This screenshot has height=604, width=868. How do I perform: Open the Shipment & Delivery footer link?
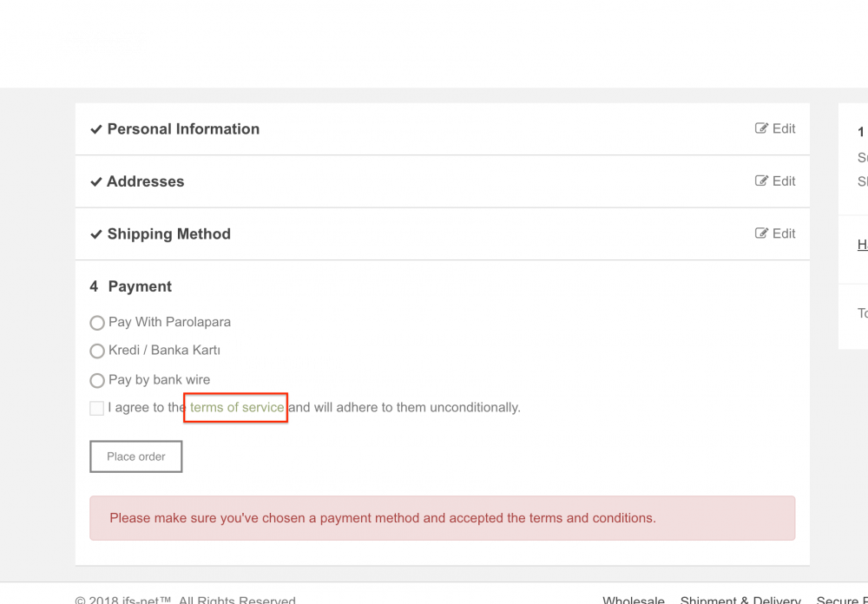click(740, 600)
